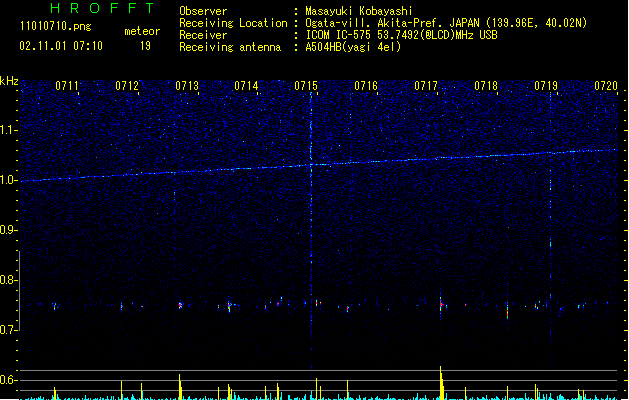Click the 0719 time marker

(x=546, y=86)
